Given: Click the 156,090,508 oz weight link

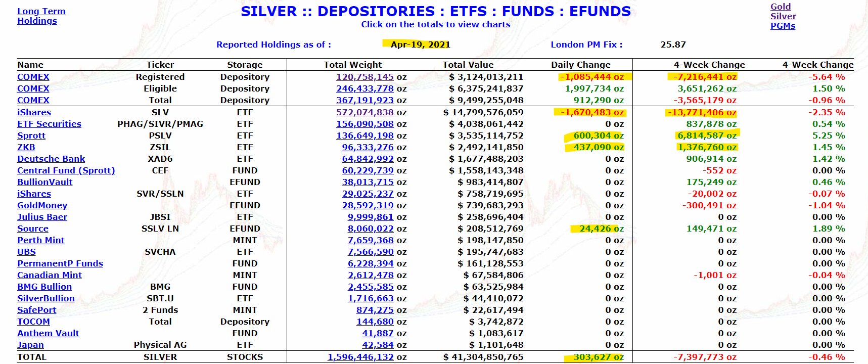Looking at the screenshot, I should tap(365, 124).
